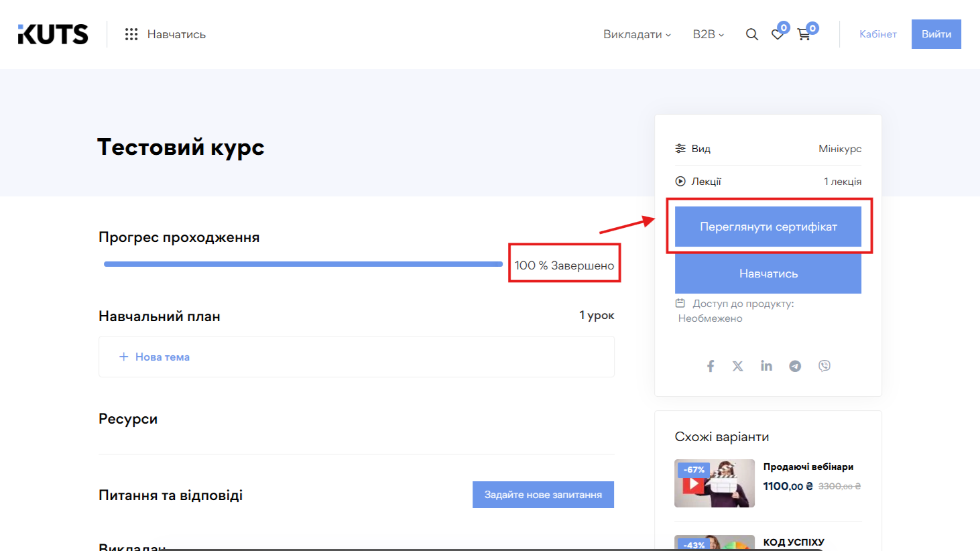
Task: Go to Кабінет link
Action: pos(877,34)
